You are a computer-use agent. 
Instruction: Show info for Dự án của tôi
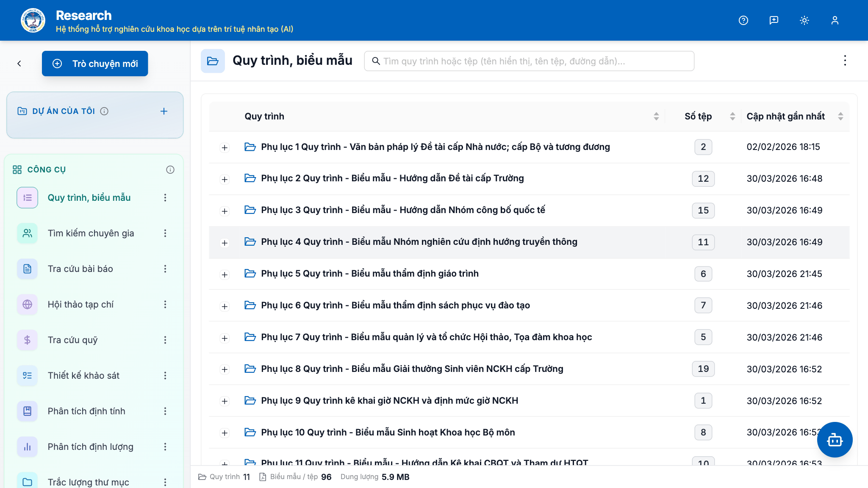104,111
